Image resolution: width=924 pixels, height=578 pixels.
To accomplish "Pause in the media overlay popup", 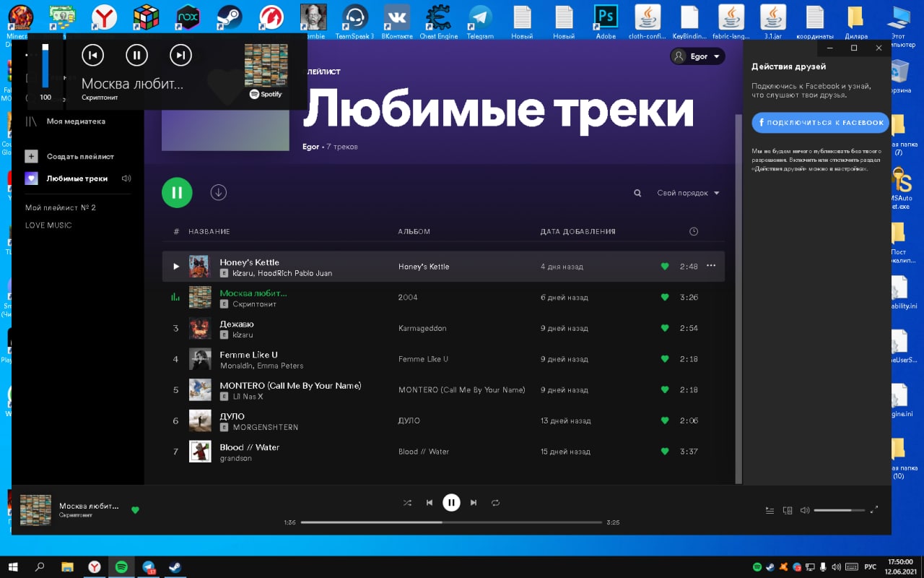I will tap(136, 55).
